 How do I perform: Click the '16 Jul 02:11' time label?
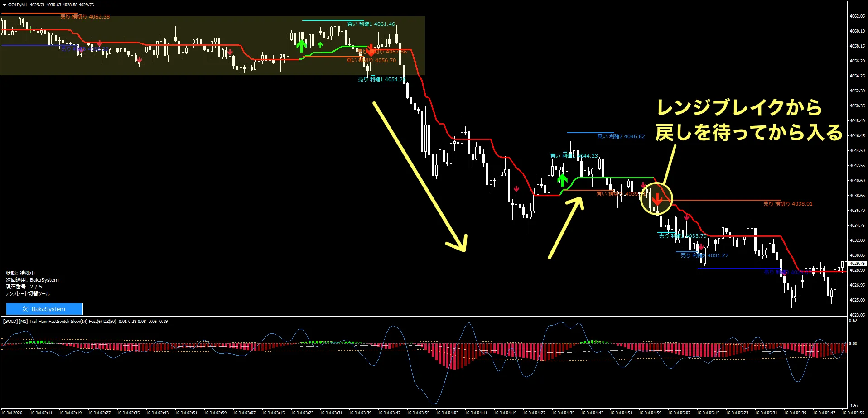(x=41, y=413)
